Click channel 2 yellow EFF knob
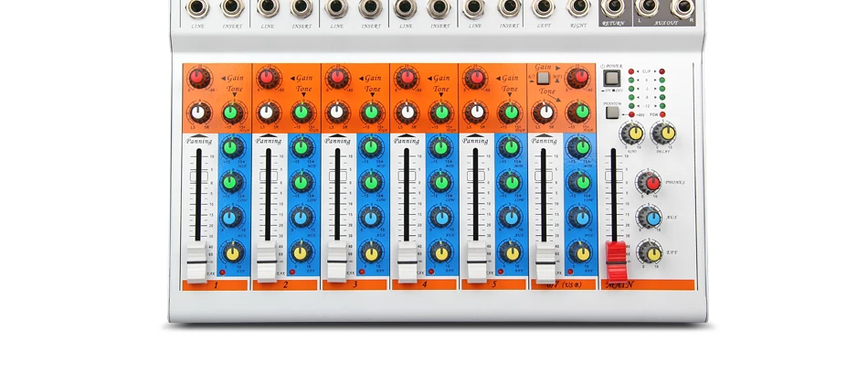The image size is (868, 385). click(302, 253)
